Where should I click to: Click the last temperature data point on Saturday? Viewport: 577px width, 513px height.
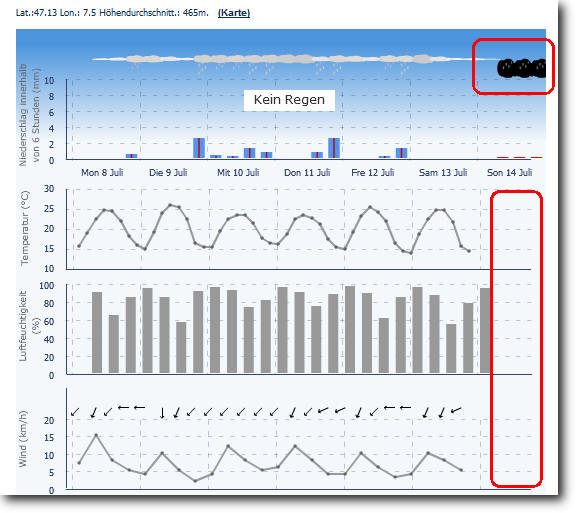[x=469, y=251]
